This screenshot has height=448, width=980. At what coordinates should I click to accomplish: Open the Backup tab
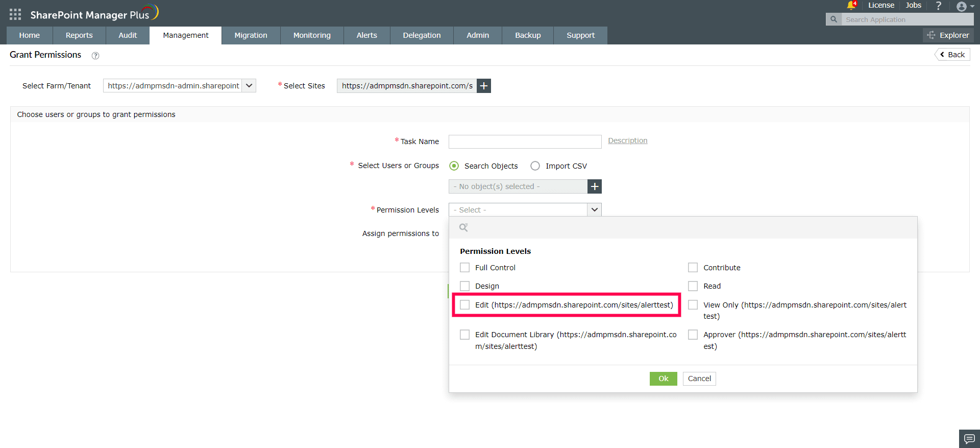[528, 35]
